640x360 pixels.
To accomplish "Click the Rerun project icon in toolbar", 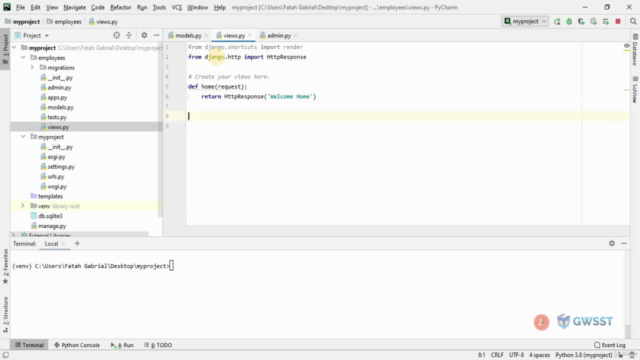I will (x=557, y=22).
